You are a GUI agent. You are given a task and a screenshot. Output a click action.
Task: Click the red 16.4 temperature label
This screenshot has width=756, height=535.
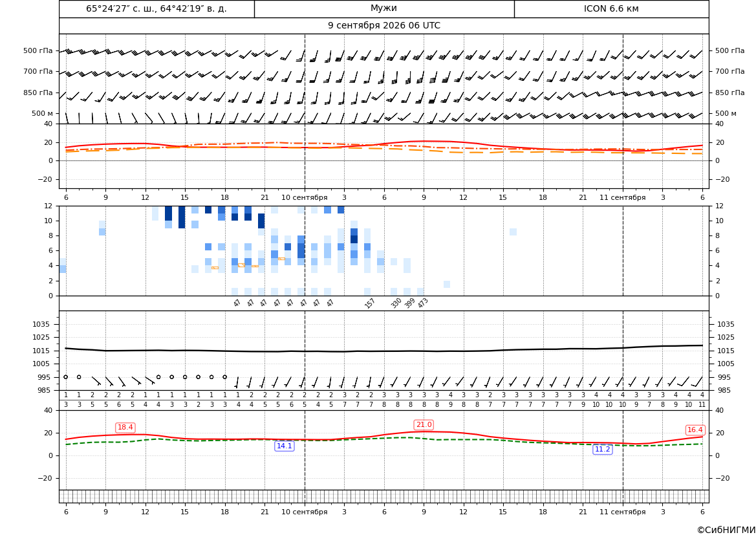695,430
